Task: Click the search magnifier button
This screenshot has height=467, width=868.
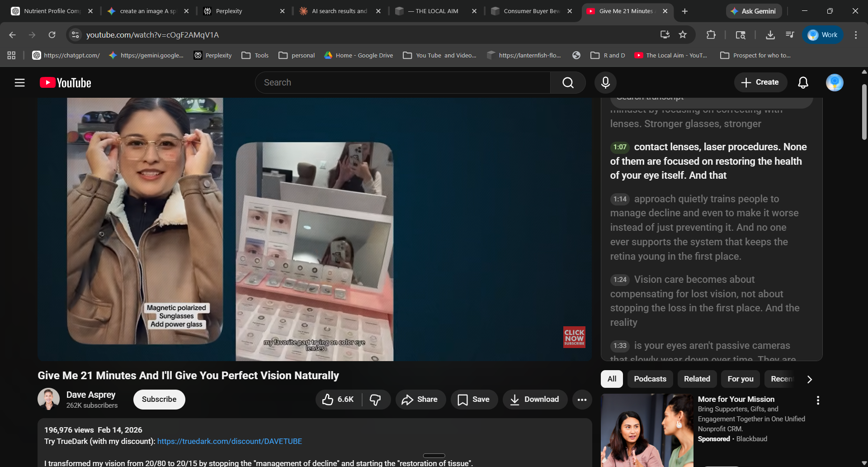Action: (x=568, y=83)
